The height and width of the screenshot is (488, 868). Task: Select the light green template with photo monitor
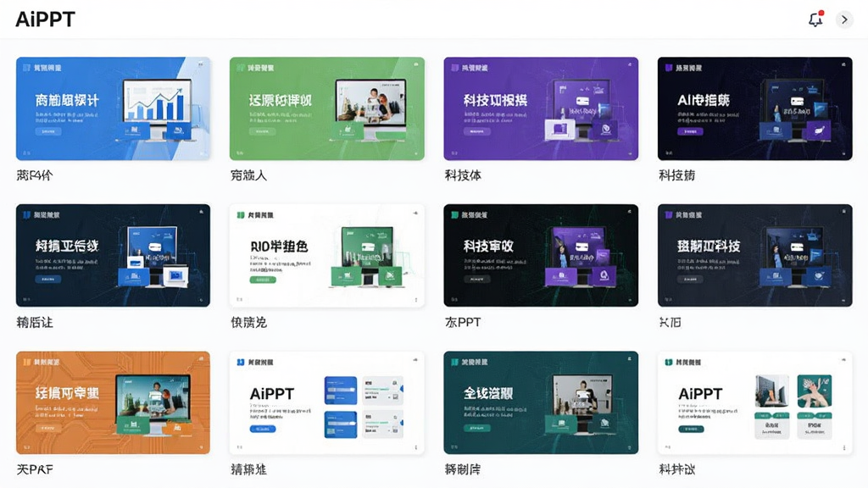[327, 108]
